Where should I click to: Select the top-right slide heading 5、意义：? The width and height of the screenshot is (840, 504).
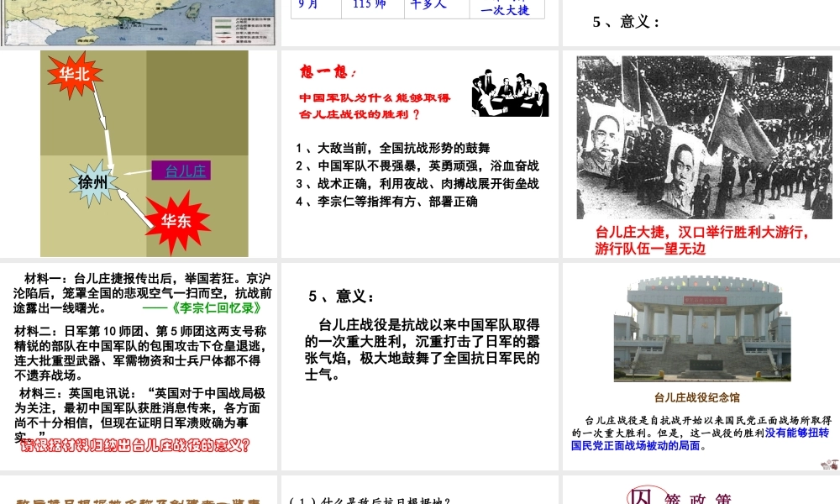point(627,22)
